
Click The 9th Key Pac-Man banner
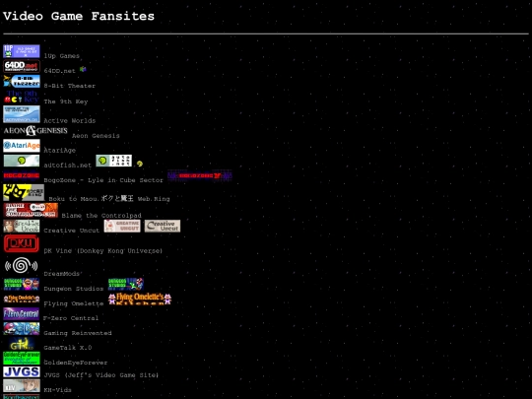[x=22, y=97]
